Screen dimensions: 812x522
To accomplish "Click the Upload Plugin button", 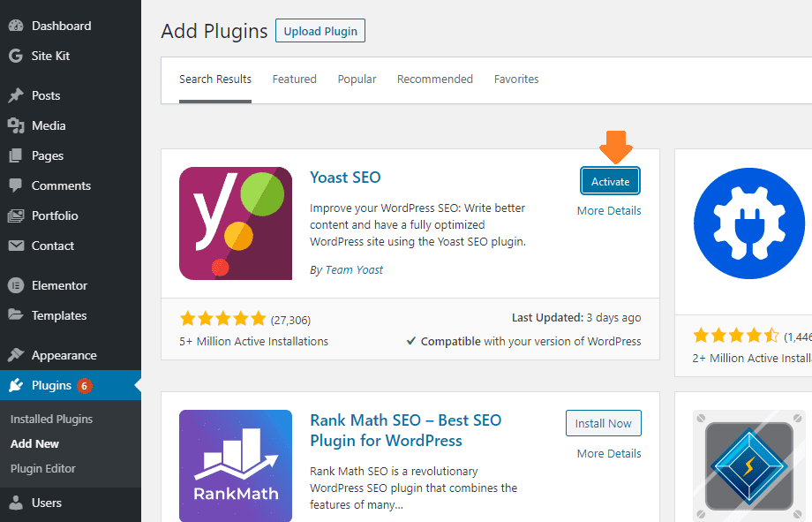I will tap(320, 31).
